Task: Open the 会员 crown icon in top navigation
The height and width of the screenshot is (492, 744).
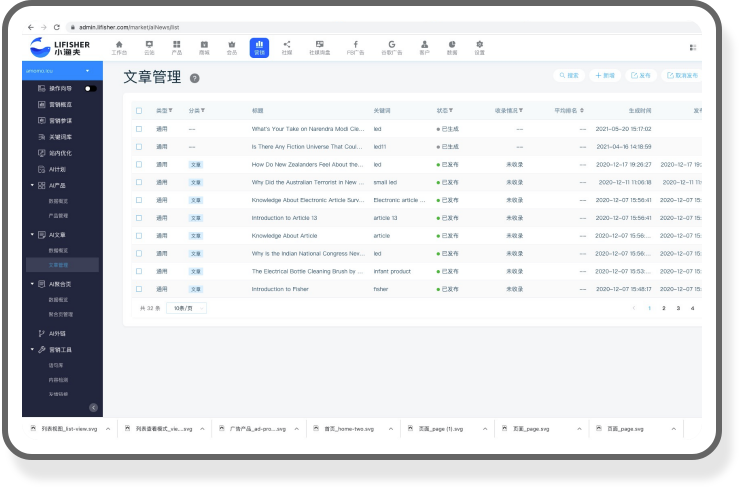Action: pyautogui.click(x=232, y=47)
